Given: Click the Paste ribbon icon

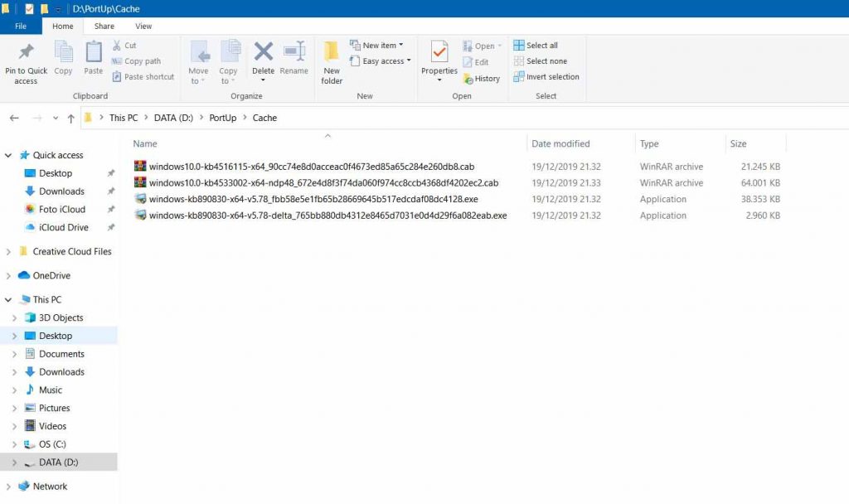Looking at the screenshot, I should pyautogui.click(x=93, y=61).
